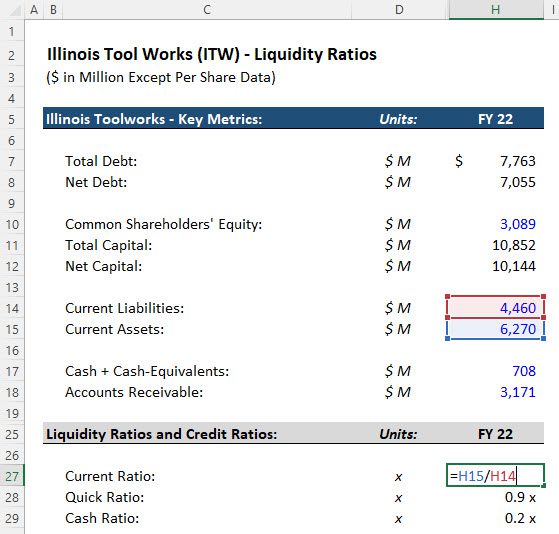Select the row 19 header
The image size is (559, 534).
click(x=12, y=413)
